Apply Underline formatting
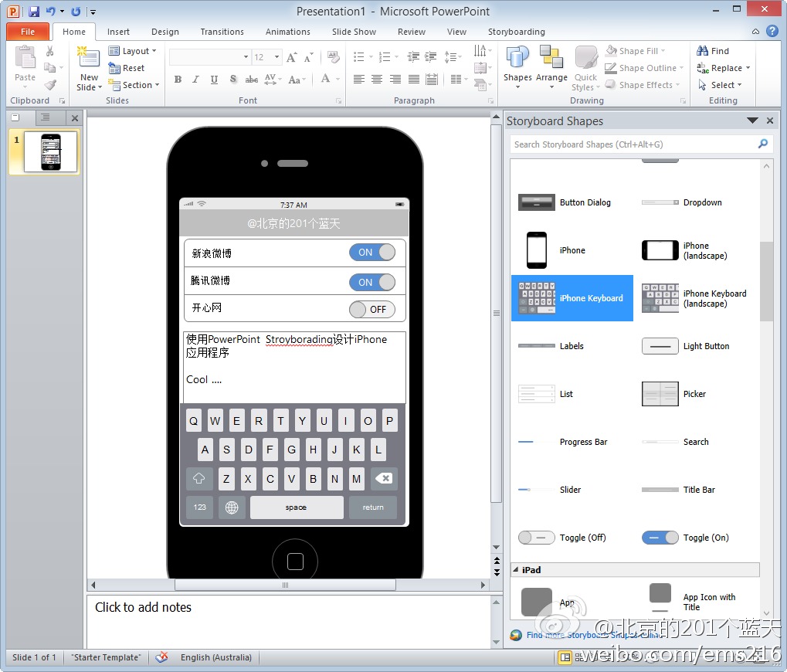The height and width of the screenshot is (672, 787). click(214, 80)
